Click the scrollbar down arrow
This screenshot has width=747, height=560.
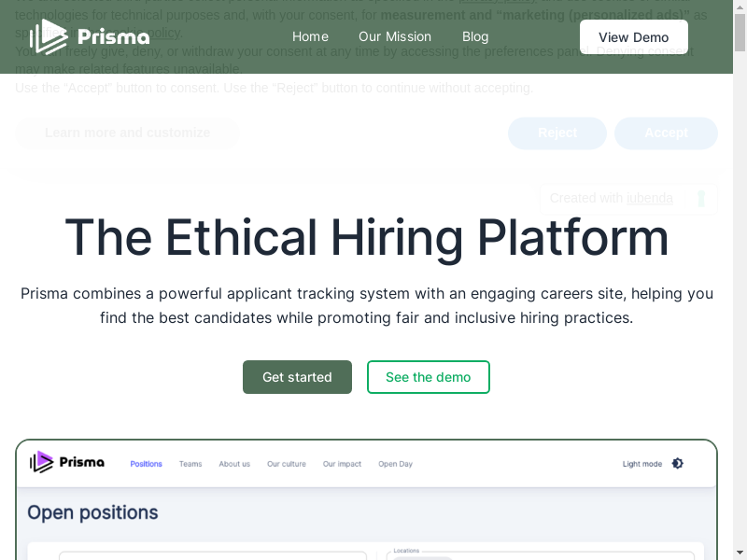[740, 553]
